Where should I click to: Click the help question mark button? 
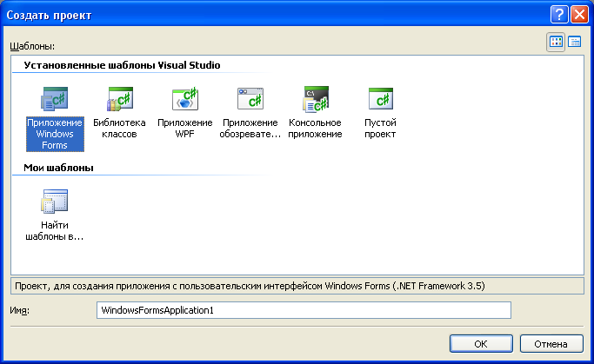coord(559,15)
